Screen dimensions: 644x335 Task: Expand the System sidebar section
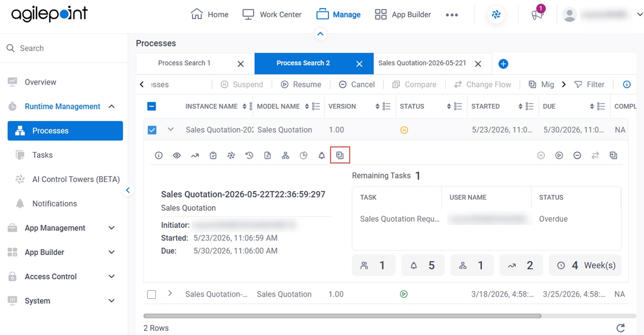[x=112, y=301]
